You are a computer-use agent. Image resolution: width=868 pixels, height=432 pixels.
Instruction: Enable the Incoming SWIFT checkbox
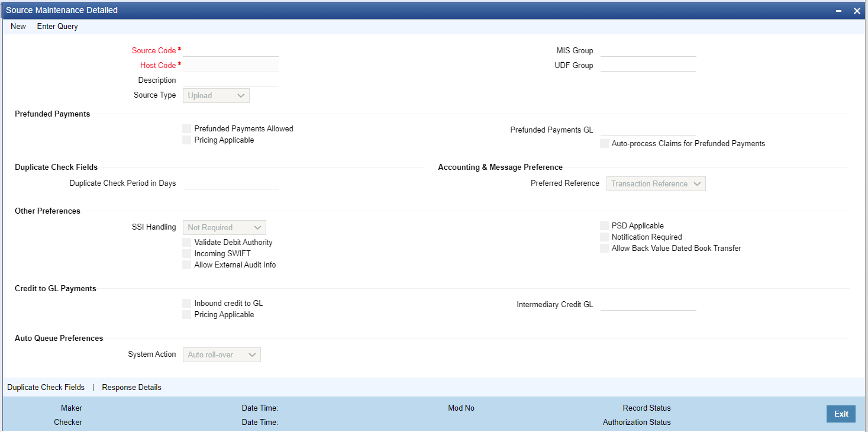[187, 253]
